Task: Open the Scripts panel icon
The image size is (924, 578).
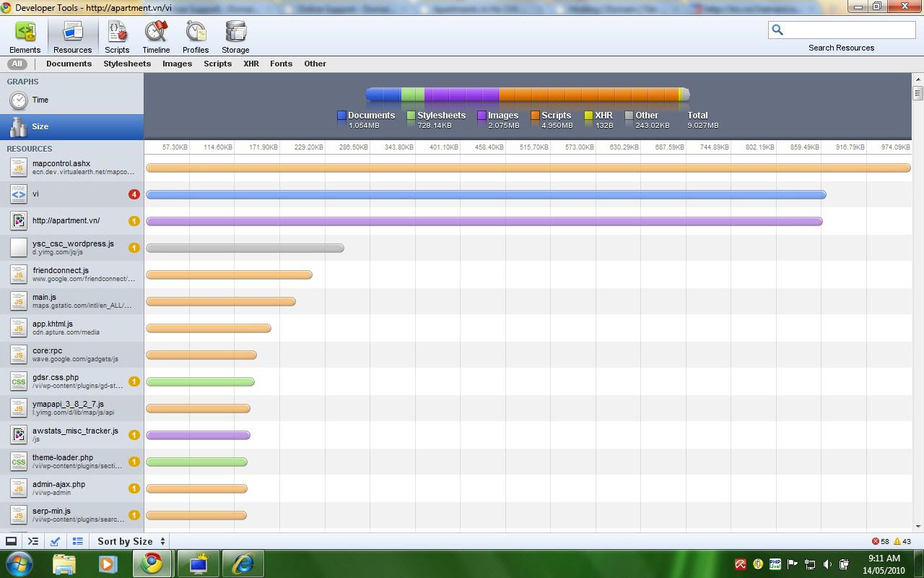Action: point(117,32)
